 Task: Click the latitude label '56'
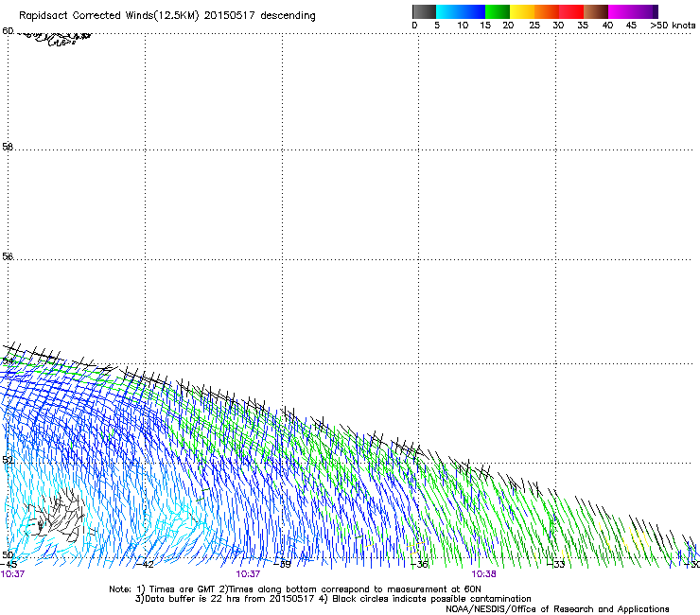(x=8, y=256)
